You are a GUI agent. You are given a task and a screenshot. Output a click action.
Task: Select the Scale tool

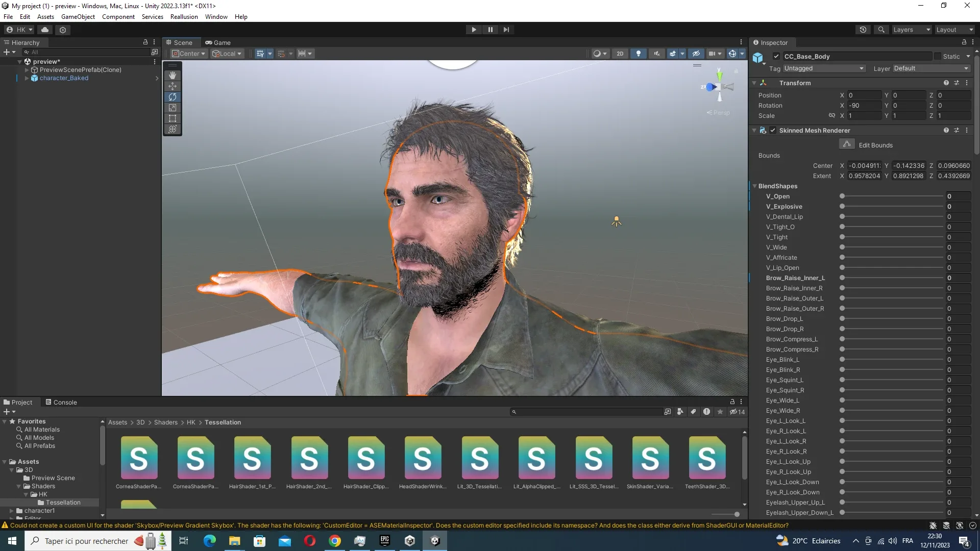pos(173,108)
